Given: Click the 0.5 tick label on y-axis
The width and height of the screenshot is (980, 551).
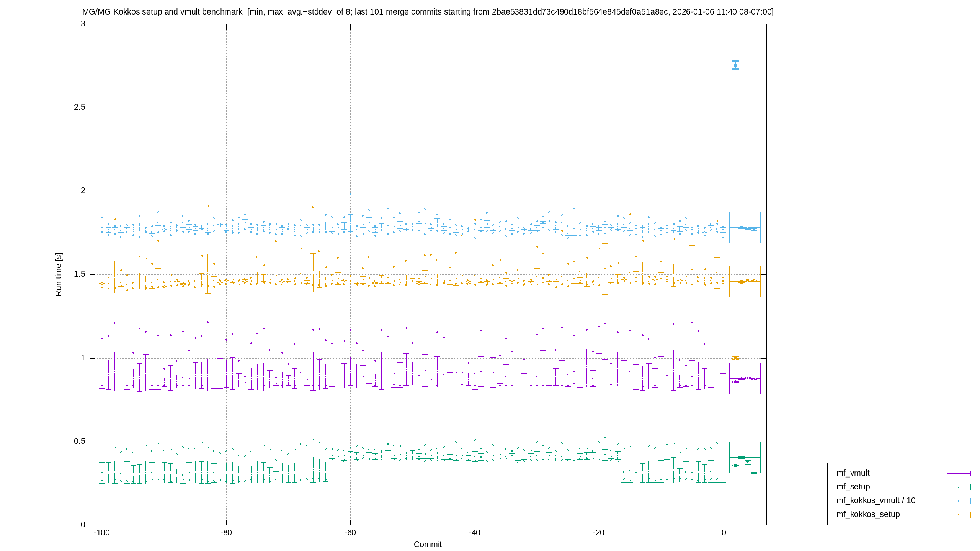Looking at the screenshot, I should [x=80, y=441].
